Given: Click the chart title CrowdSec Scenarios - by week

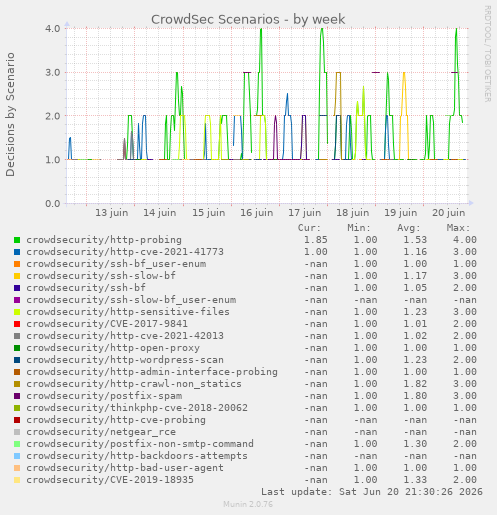Looking at the screenshot, I should tap(248, 19).
